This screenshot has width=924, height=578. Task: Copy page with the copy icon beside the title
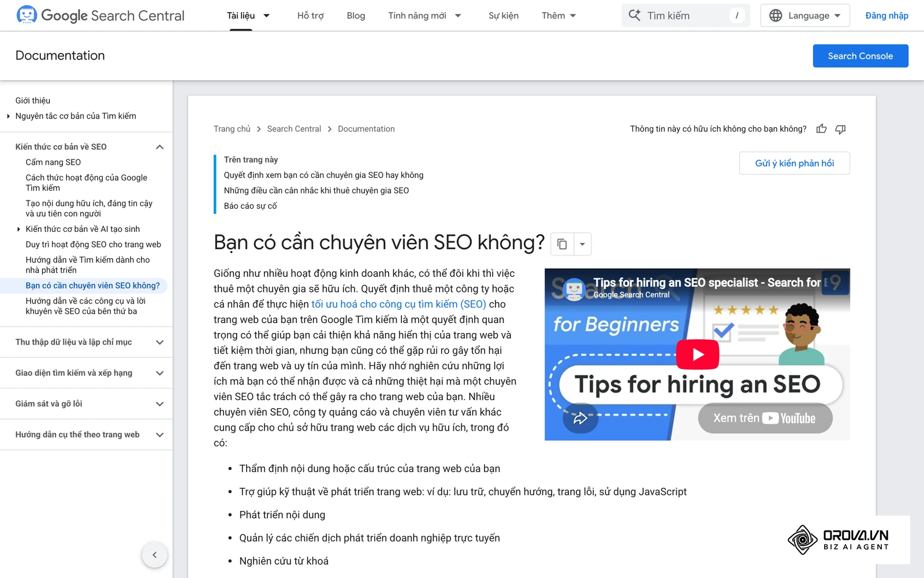coord(562,244)
